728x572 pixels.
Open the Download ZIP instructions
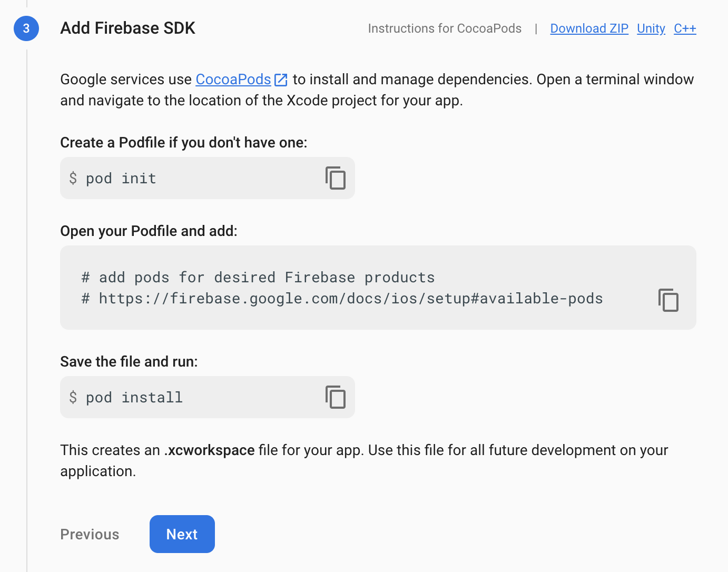point(589,28)
